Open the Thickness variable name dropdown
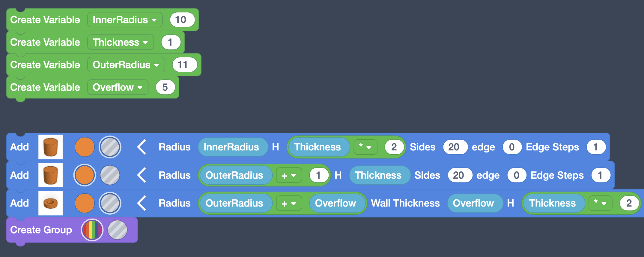This screenshot has height=257, width=644. pos(120,42)
